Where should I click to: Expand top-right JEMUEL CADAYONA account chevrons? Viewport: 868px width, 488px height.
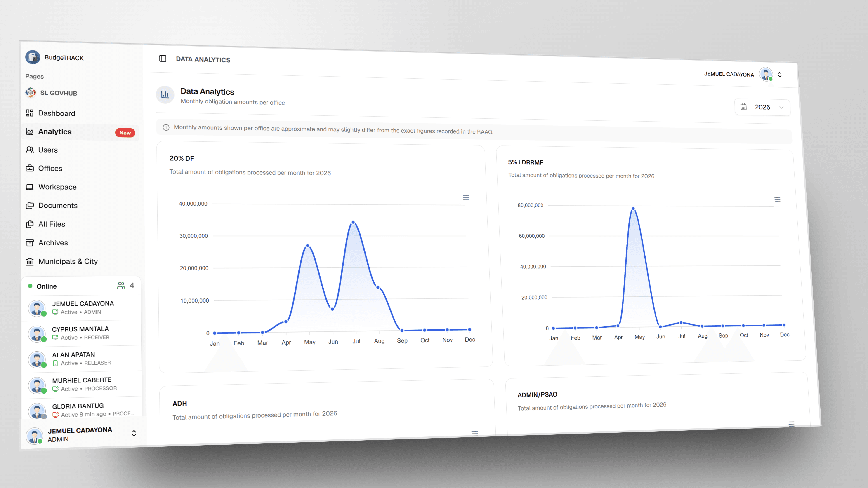click(780, 74)
